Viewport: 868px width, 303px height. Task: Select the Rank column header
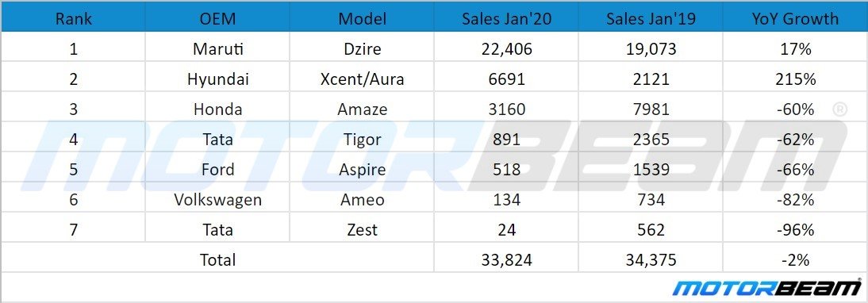[x=74, y=19]
